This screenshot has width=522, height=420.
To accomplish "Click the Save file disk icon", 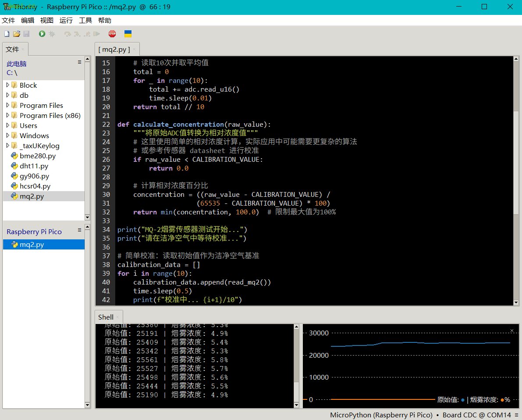I will 26,34.
